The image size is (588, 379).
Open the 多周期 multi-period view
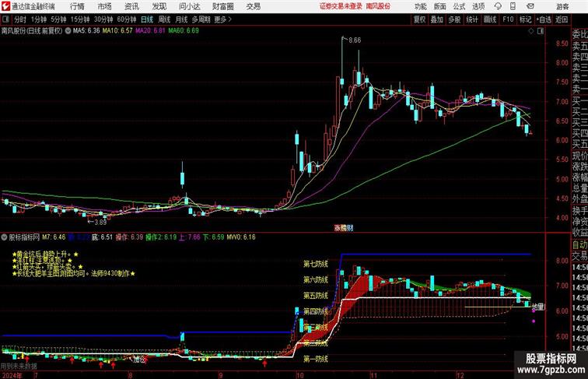(201, 19)
